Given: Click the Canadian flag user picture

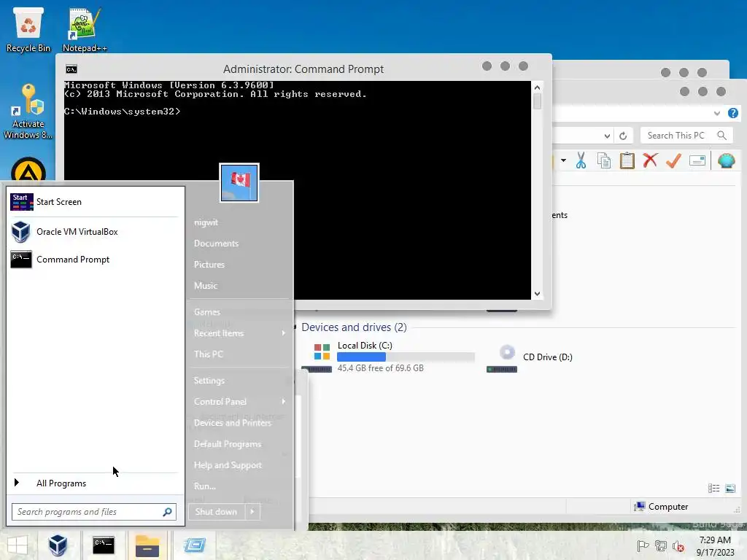Looking at the screenshot, I should click(239, 183).
